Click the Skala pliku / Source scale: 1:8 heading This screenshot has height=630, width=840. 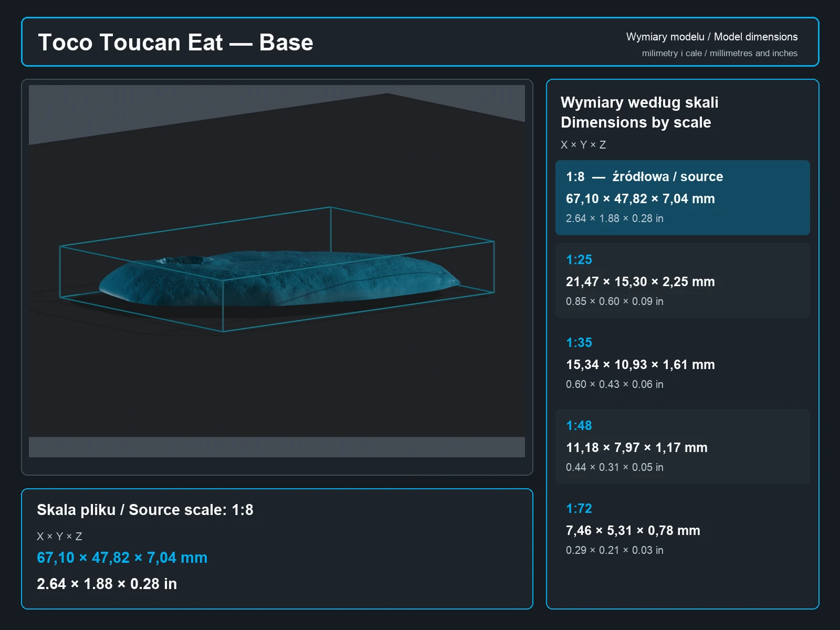tap(145, 510)
